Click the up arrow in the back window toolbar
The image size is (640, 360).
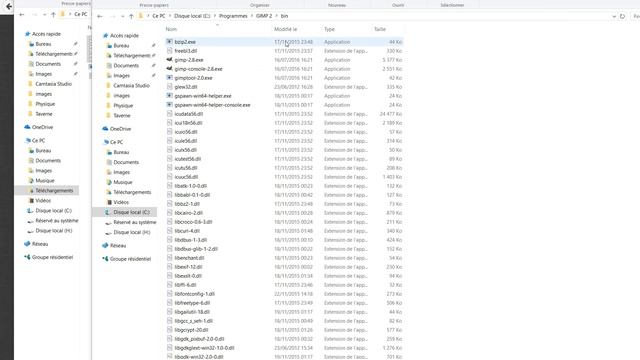53,14
